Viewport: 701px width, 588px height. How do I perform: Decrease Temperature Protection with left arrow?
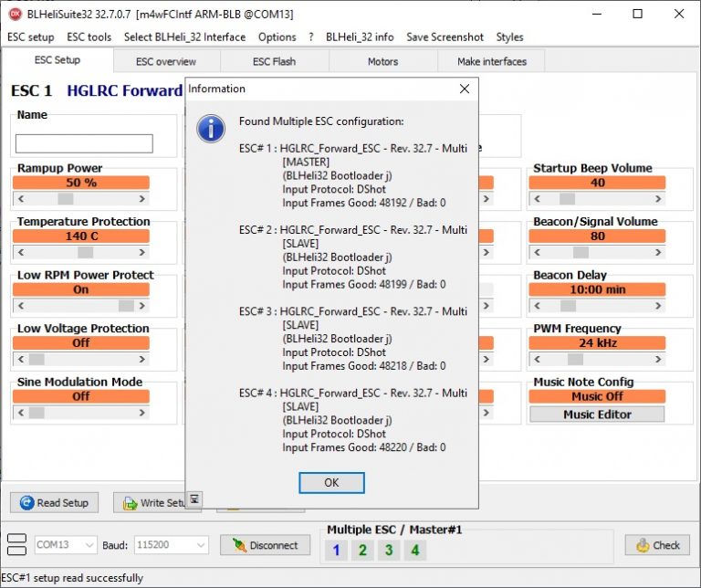tap(21, 252)
